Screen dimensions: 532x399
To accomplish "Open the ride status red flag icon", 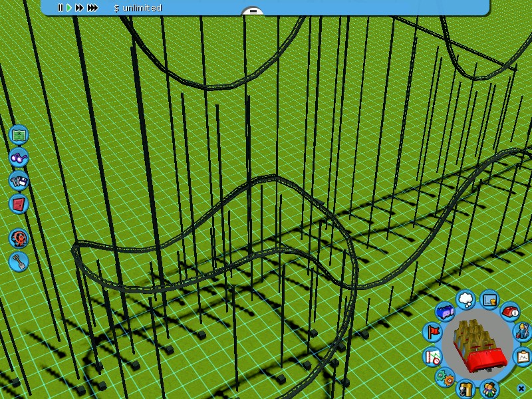I will point(432,331).
